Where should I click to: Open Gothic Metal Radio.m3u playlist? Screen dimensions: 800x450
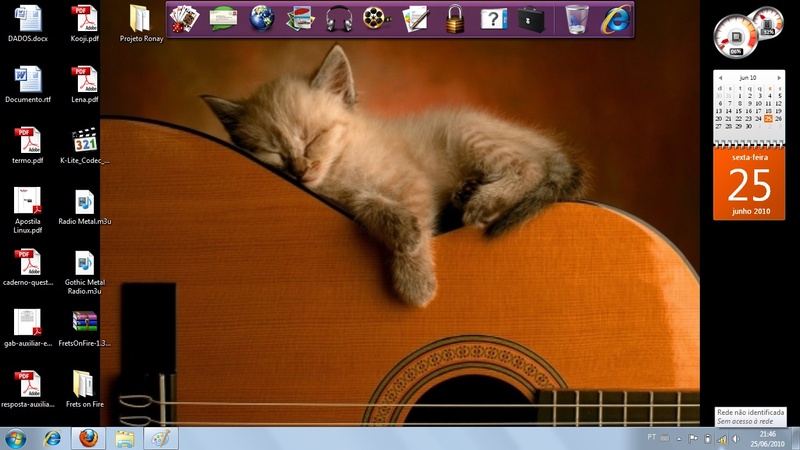(85, 272)
